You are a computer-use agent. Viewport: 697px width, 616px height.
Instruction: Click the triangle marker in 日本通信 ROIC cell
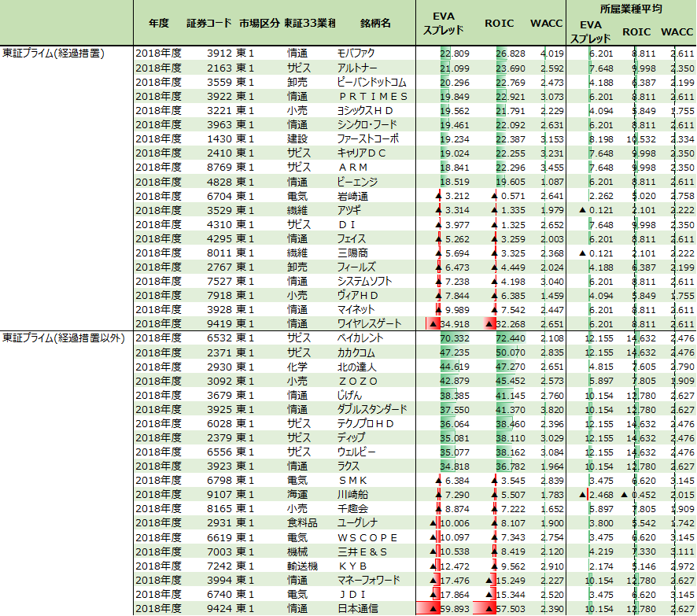[489, 608]
